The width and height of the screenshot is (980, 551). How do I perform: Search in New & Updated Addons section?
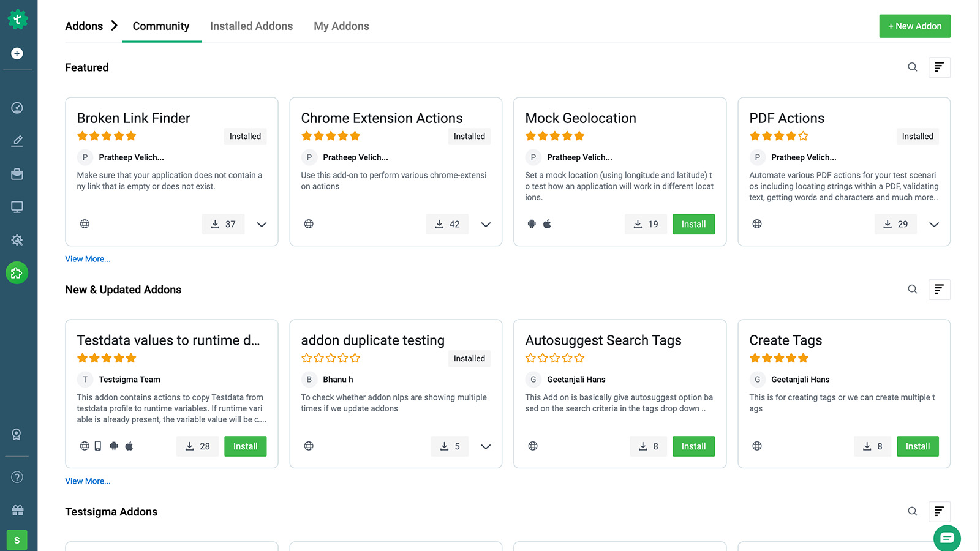tap(913, 290)
